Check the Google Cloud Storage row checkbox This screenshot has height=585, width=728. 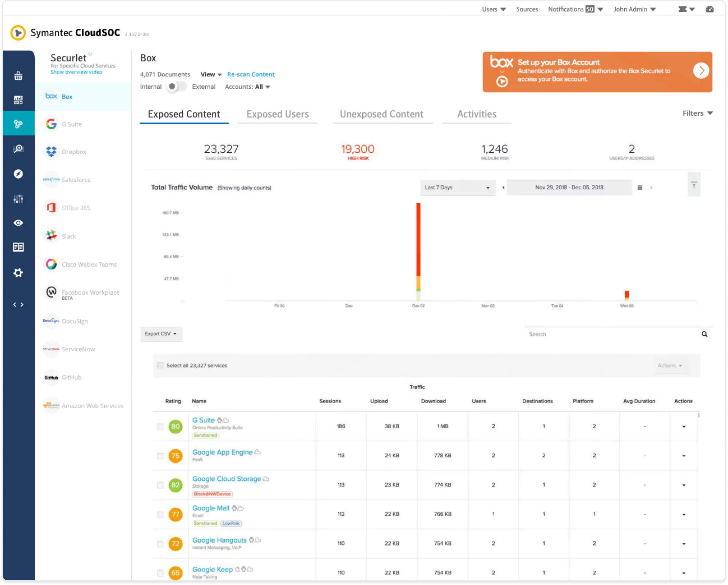tap(160, 485)
